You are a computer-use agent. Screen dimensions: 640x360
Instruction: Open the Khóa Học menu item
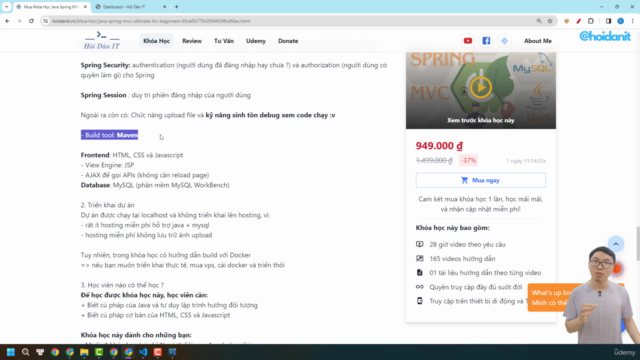click(x=156, y=41)
